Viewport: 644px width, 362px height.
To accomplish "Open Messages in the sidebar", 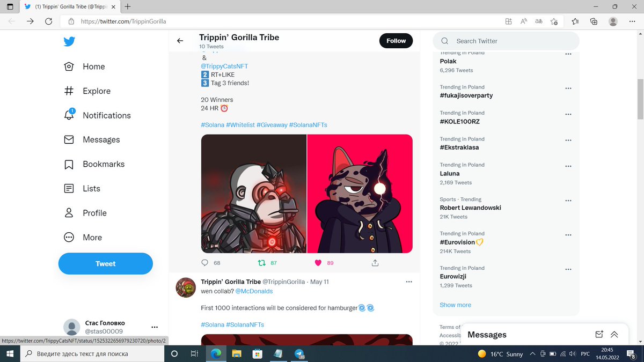I will click(92, 139).
